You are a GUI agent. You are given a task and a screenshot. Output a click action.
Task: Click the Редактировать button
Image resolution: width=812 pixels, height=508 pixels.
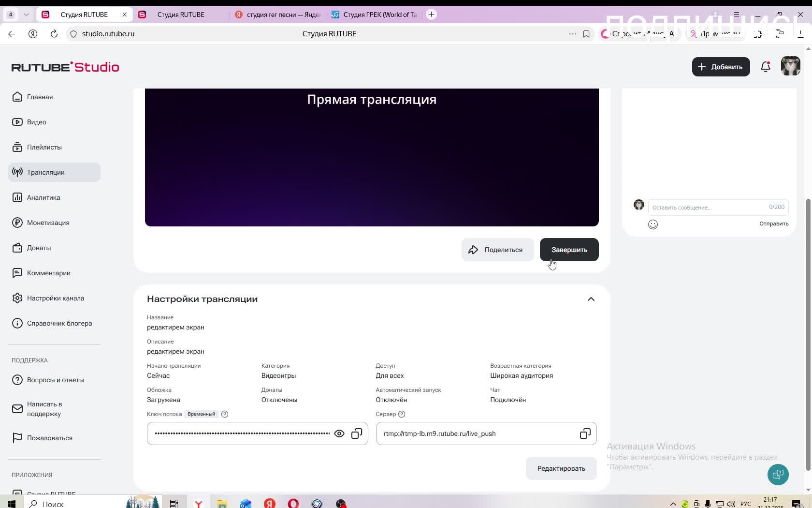561,468
